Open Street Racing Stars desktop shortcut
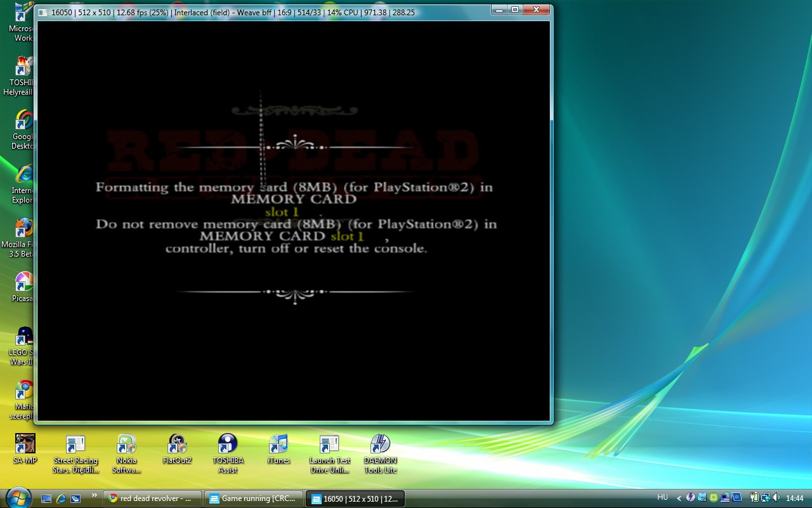This screenshot has width=812, height=508. click(75, 454)
